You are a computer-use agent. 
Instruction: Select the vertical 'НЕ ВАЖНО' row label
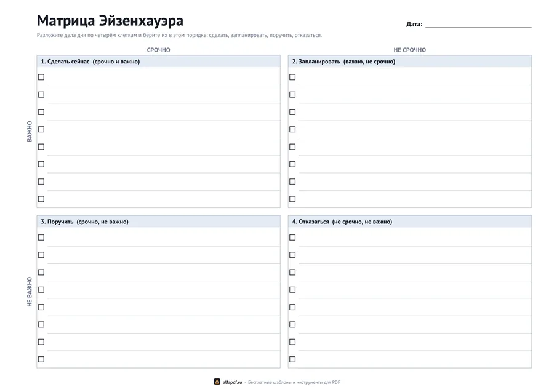pyautogui.click(x=30, y=292)
